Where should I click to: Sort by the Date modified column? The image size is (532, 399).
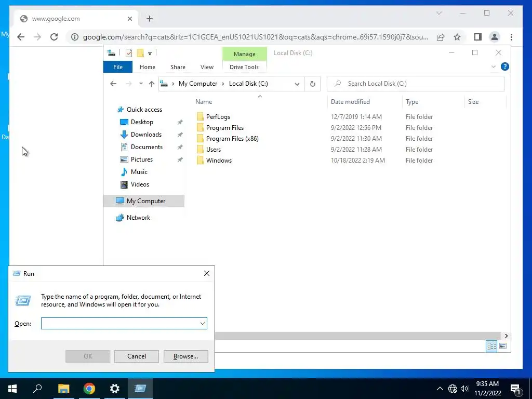click(x=350, y=102)
